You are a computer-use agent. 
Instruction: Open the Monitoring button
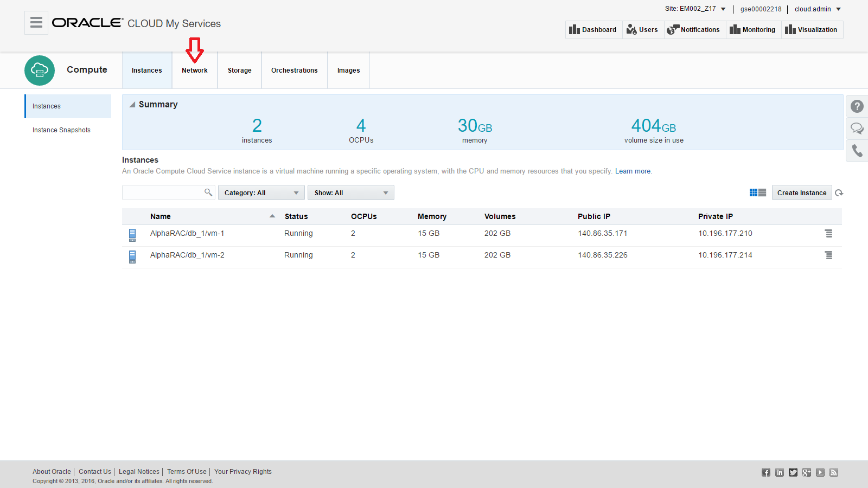tap(752, 30)
